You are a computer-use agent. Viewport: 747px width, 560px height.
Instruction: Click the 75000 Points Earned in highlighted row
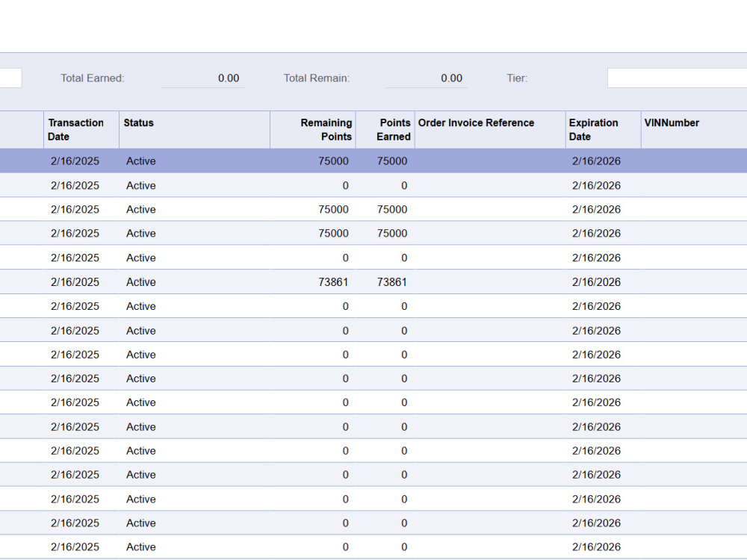[x=392, y=161]
